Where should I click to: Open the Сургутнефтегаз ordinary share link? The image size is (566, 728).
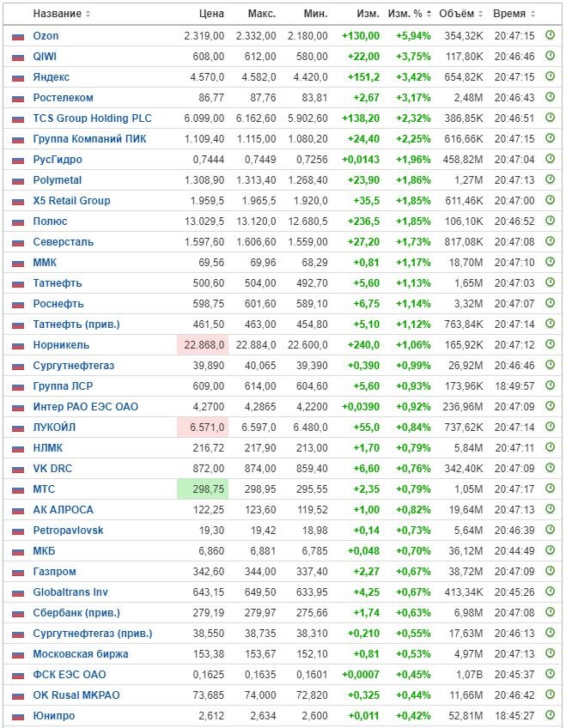73,366
